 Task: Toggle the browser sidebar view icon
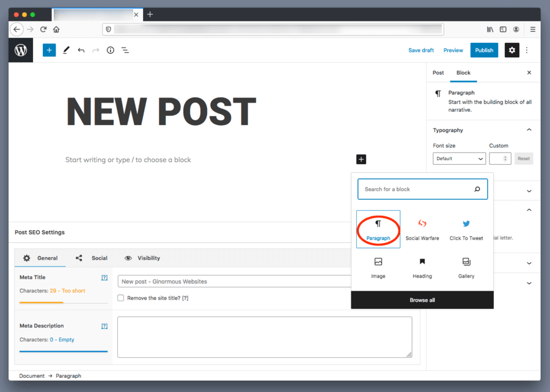[x=503, y=29]
